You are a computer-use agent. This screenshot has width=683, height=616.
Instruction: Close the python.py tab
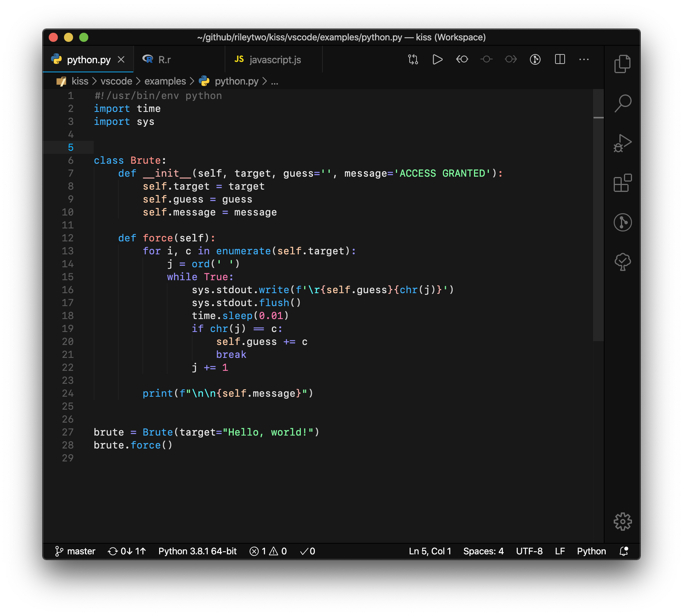[121, 60]
